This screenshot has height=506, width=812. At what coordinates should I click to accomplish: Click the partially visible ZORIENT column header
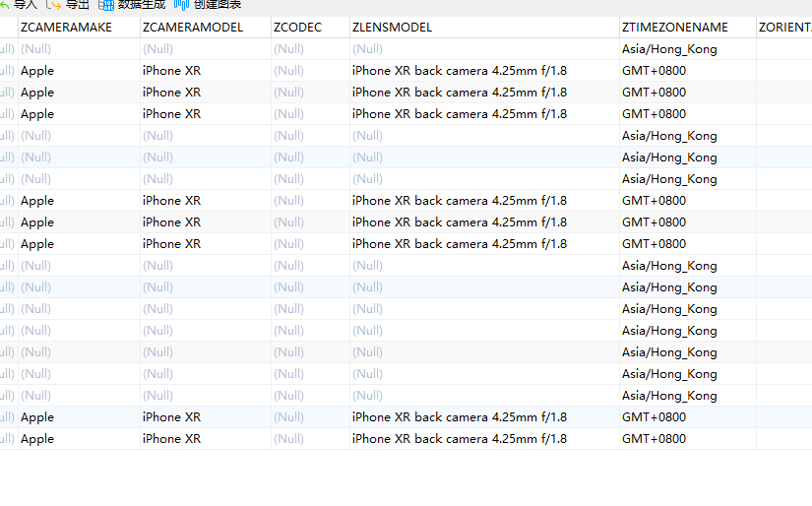[x=784, y=28]
